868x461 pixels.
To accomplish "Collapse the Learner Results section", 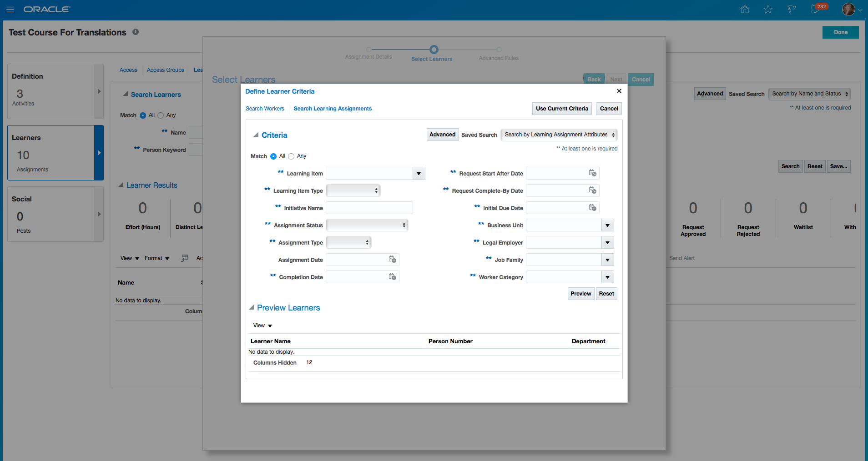I will pos(121,185).
